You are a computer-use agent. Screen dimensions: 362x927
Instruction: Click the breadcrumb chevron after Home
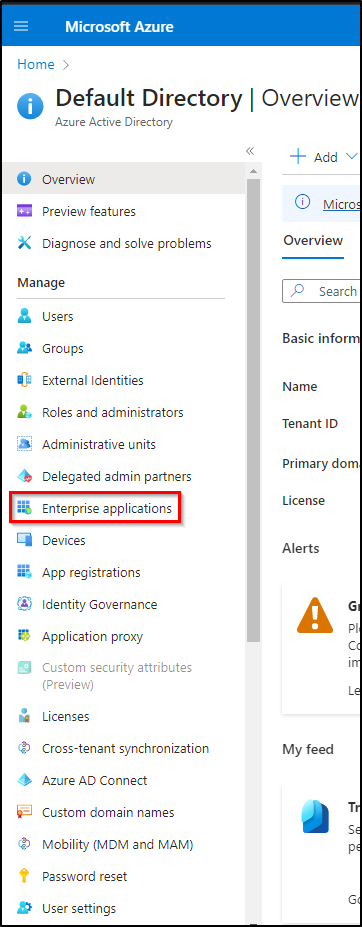coord(65,64)
